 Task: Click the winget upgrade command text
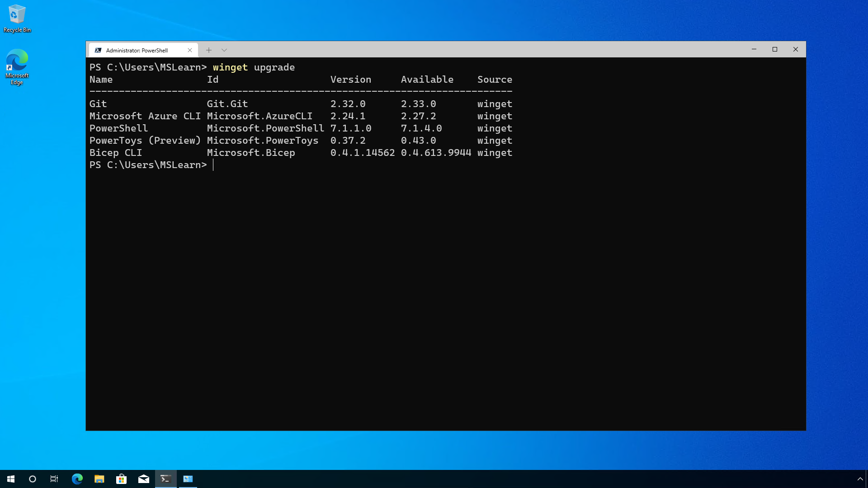pyautogui.click(x=253, y=67)
